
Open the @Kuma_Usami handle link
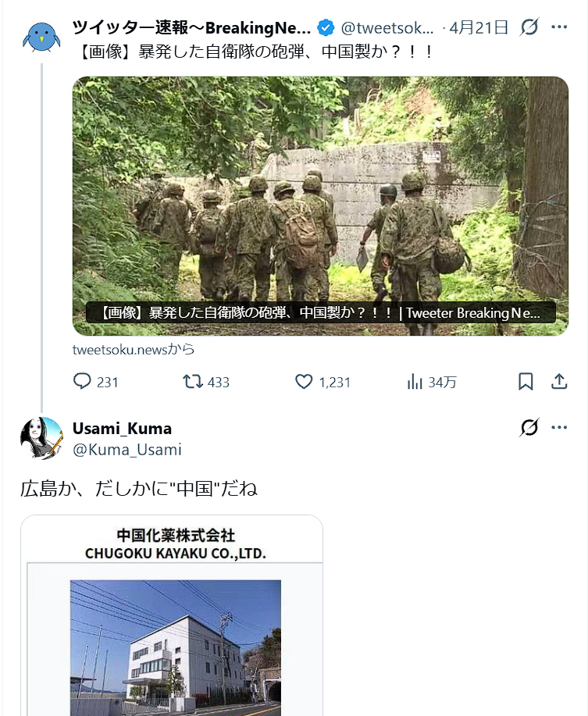tap(127, 450)
